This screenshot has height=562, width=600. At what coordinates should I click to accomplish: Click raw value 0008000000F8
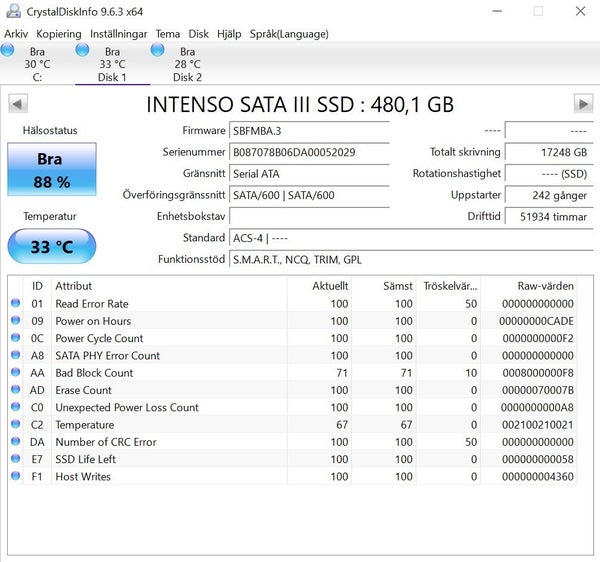click(538, 373)
